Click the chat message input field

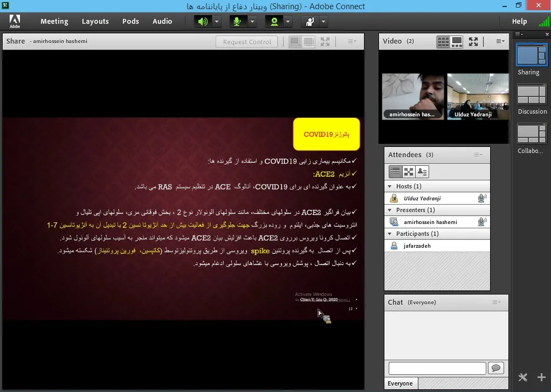tap(437, 368)
